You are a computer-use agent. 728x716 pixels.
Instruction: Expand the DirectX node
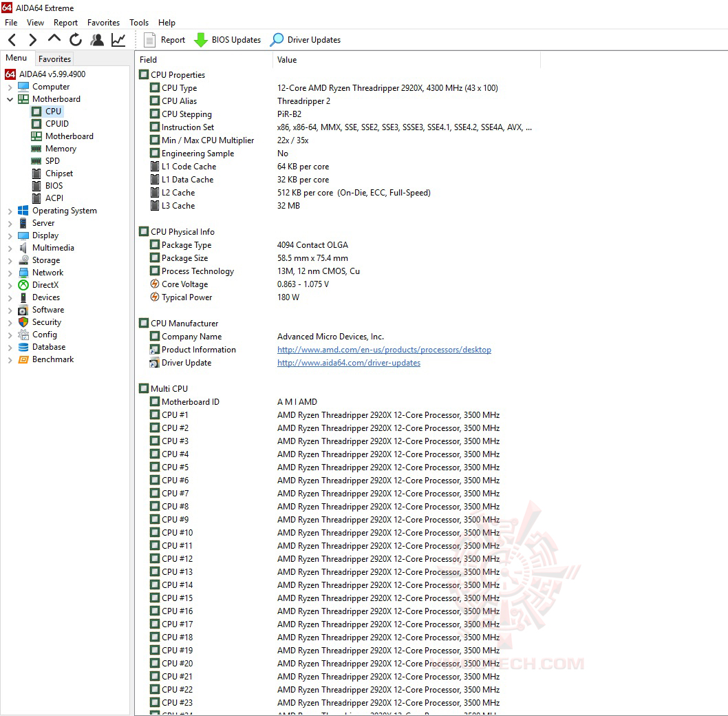coord(10,285)
